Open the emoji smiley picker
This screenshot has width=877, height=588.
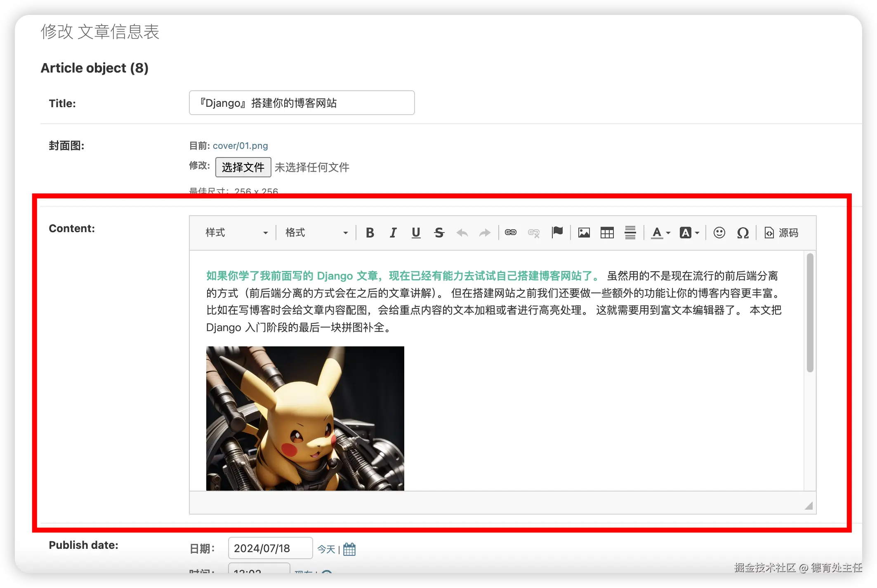[x=719, y=233]
